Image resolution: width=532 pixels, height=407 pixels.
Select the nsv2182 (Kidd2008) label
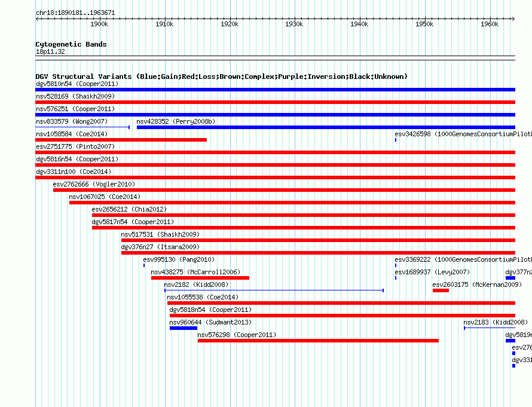(196, 284)
